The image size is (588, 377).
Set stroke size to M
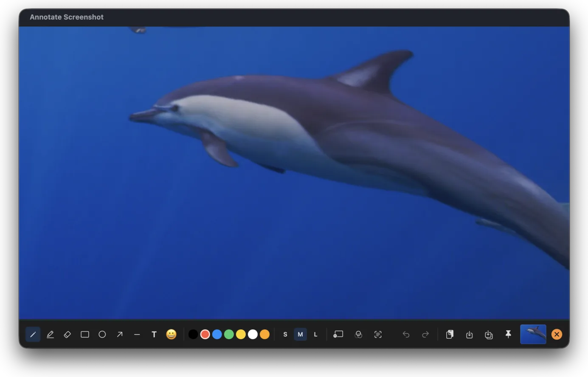click(300, 335)
